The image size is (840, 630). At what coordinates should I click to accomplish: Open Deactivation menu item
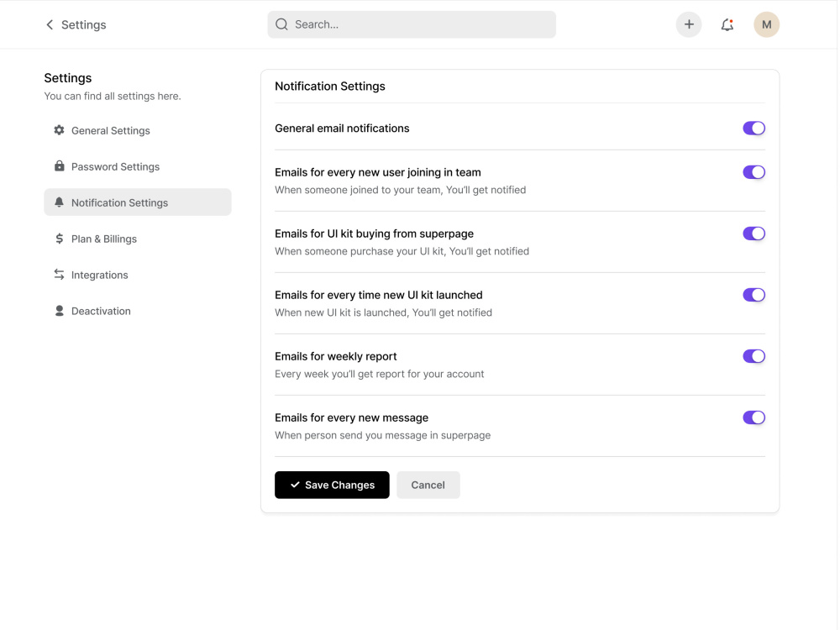point(138,311)
